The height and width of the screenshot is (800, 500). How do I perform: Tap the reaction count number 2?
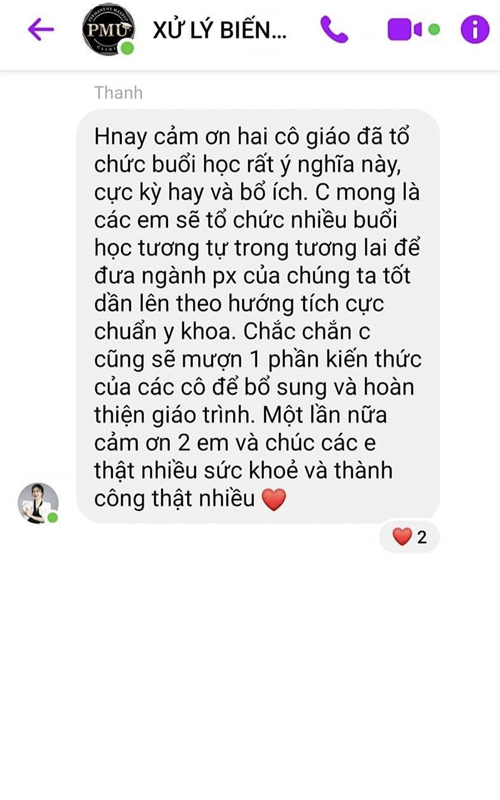tap(422, 537)
